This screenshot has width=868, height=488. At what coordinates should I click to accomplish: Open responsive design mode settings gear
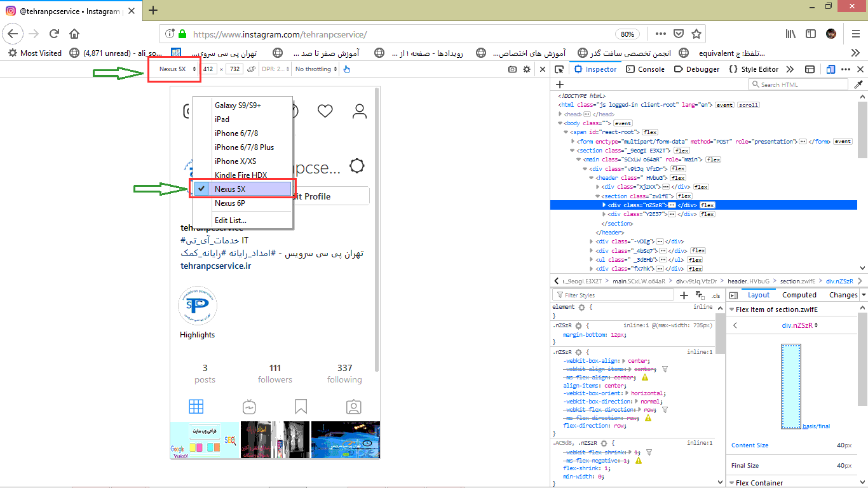point(527,69)
